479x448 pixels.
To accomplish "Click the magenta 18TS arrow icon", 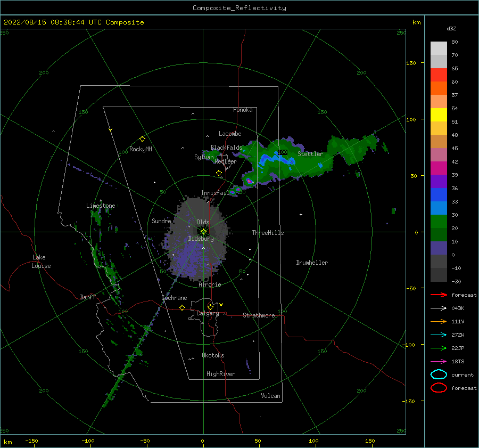I will click(439, 362).
